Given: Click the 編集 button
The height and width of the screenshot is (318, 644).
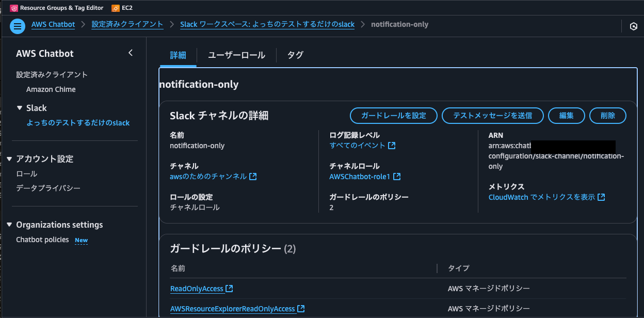Looking at the screenshot, I should (566, 116).
